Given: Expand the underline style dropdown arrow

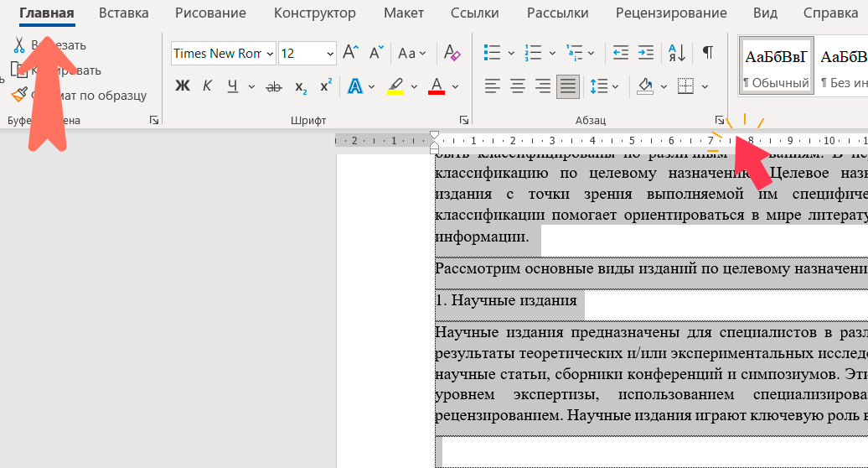Looking at the screenshot, I should click(x=251, y=86).
